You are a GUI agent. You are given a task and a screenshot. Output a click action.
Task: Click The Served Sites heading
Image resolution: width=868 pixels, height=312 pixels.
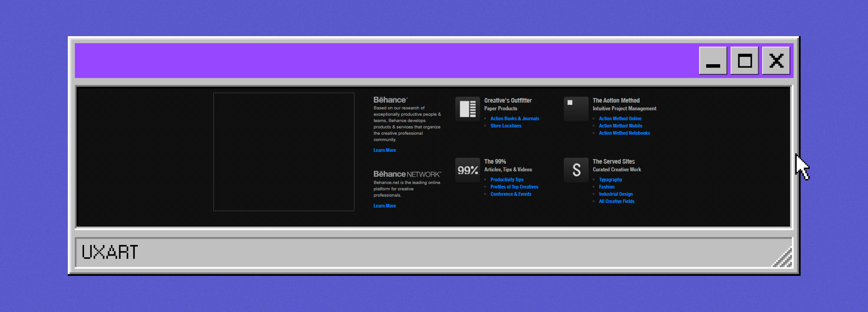[613, 161]
